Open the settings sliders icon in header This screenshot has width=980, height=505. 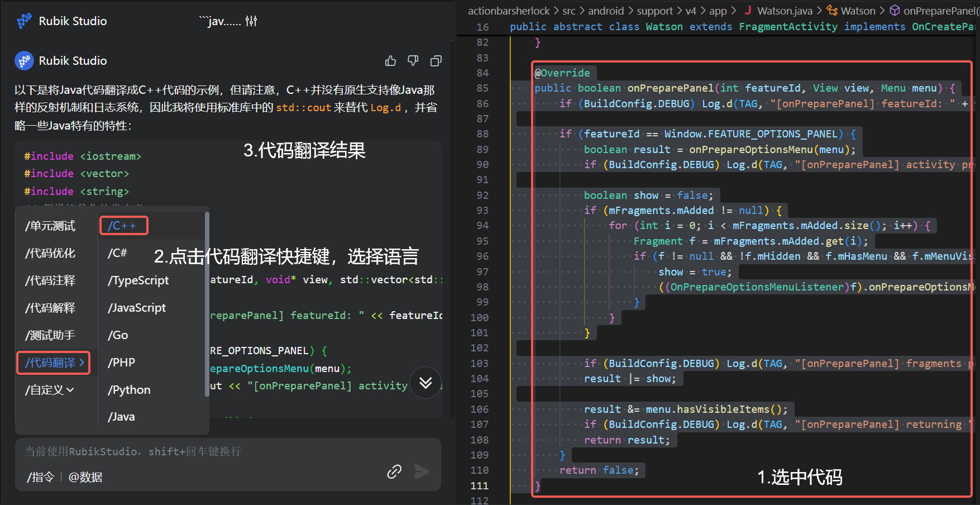click(251, 21)
